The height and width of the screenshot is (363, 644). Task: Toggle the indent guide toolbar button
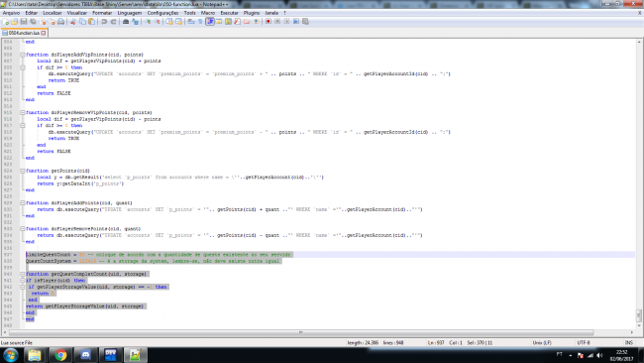point(210,22)
